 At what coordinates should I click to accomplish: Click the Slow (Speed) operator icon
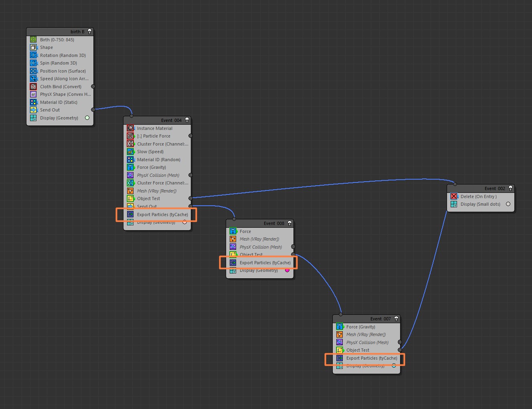click(130, 152)
